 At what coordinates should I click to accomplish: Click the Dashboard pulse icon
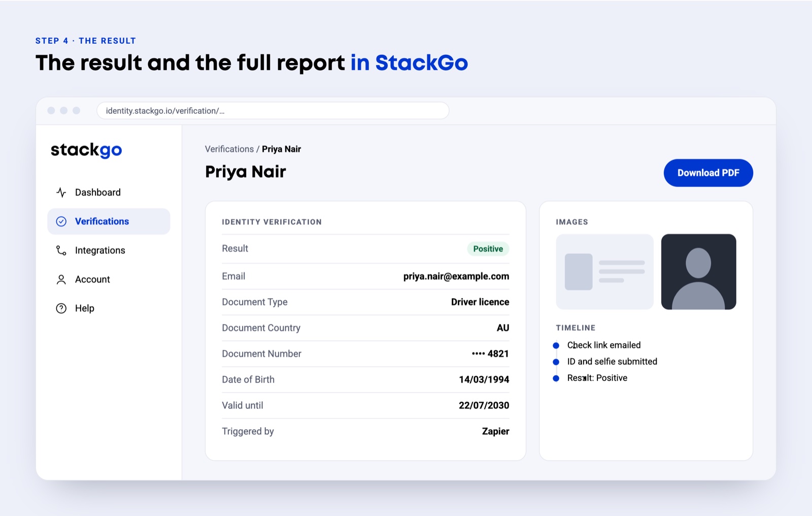click(61, 192)
